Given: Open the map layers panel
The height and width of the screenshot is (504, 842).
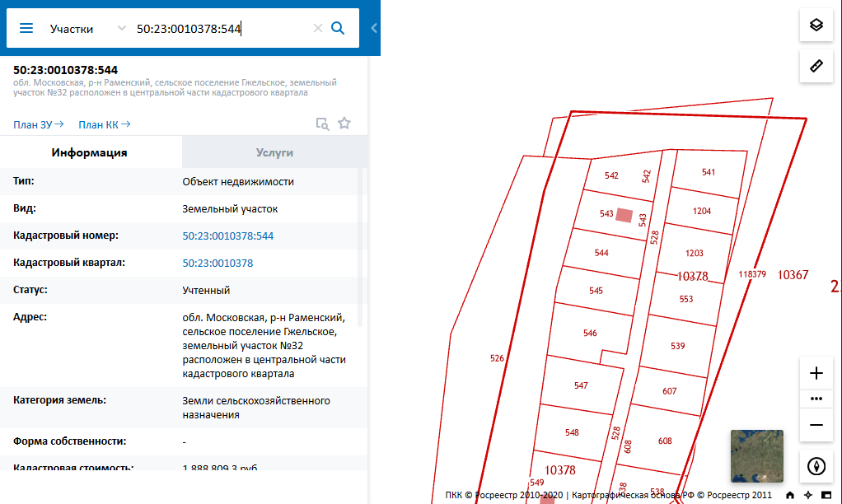Looking at the screenshot, I should point(816,25).
